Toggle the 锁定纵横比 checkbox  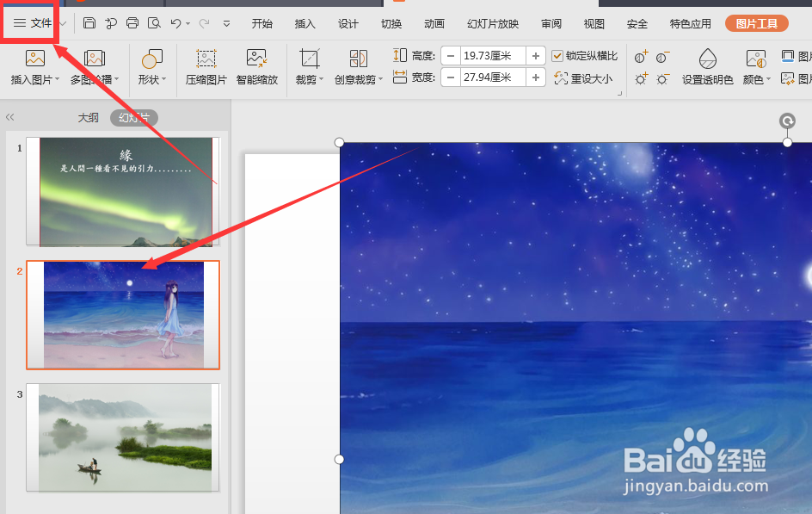557,55
